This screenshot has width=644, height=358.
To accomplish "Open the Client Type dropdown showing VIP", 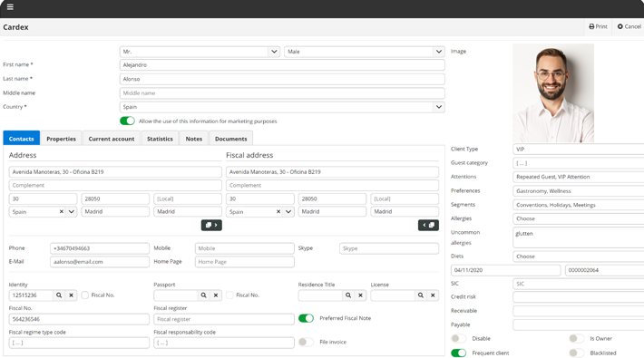I will [x=579, y=149].
